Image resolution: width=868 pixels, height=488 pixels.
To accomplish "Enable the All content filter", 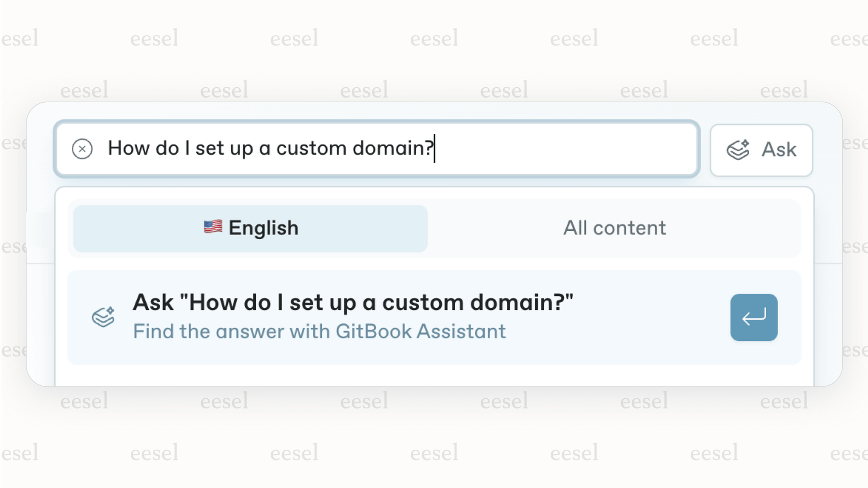I will point(614,228).
